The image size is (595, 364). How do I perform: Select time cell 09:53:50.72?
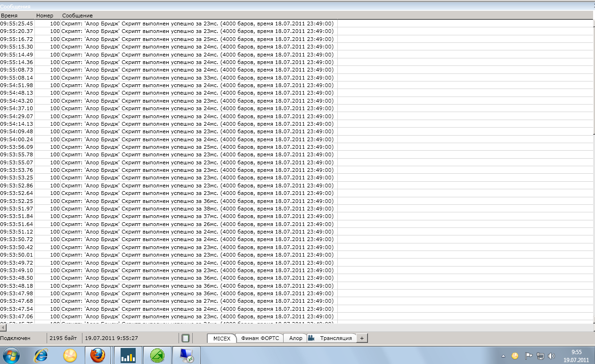coord(17,239)
